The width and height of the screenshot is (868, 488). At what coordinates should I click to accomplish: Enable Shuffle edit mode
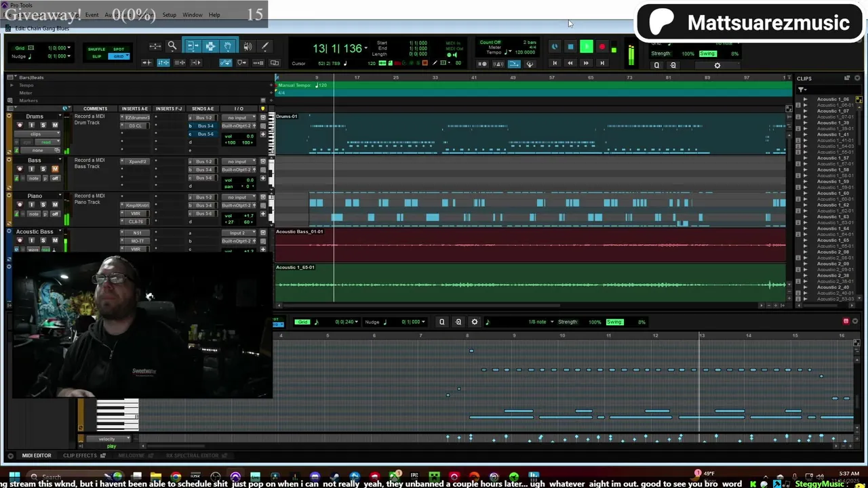(x=96, y=49)
